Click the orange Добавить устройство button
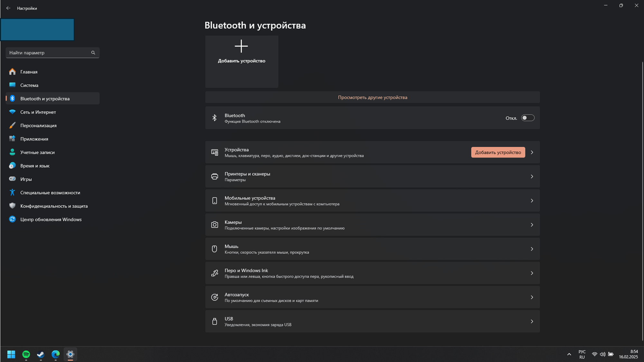Viewport: 644px width, 362px height. pos(498,152)
